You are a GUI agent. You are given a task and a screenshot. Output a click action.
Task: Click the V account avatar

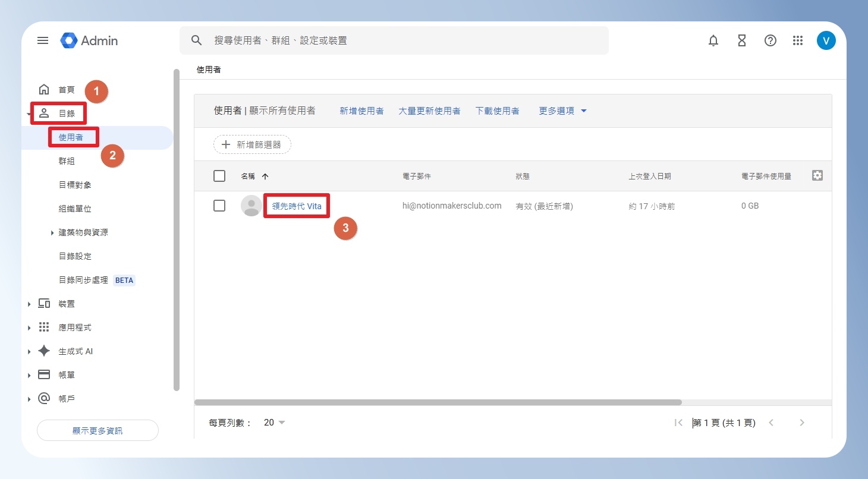coord(826,40)
